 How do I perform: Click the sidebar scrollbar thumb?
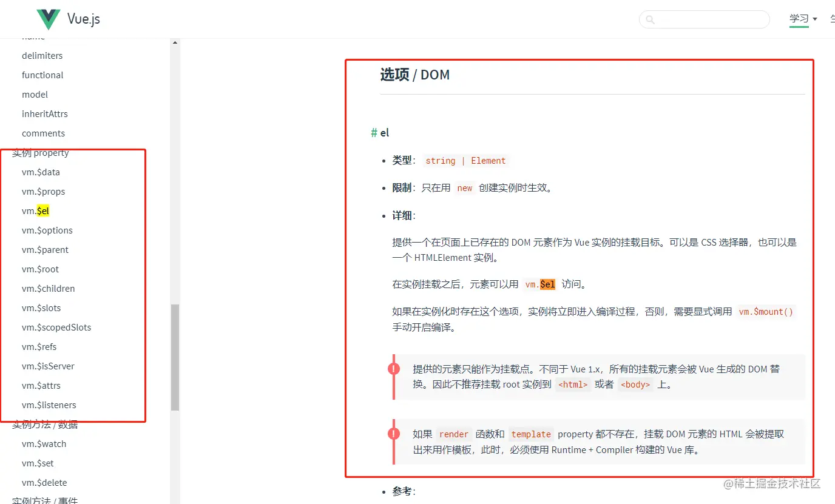click(x=175, y=357)
